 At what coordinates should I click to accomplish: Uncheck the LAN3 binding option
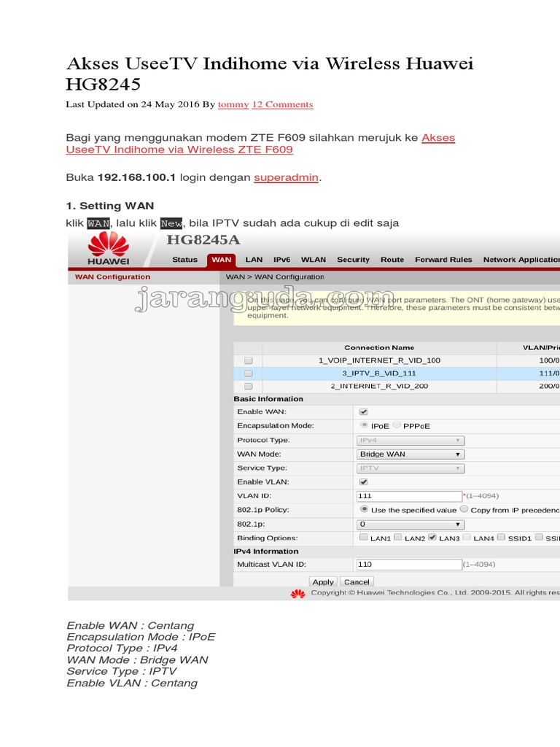[432, 538]
